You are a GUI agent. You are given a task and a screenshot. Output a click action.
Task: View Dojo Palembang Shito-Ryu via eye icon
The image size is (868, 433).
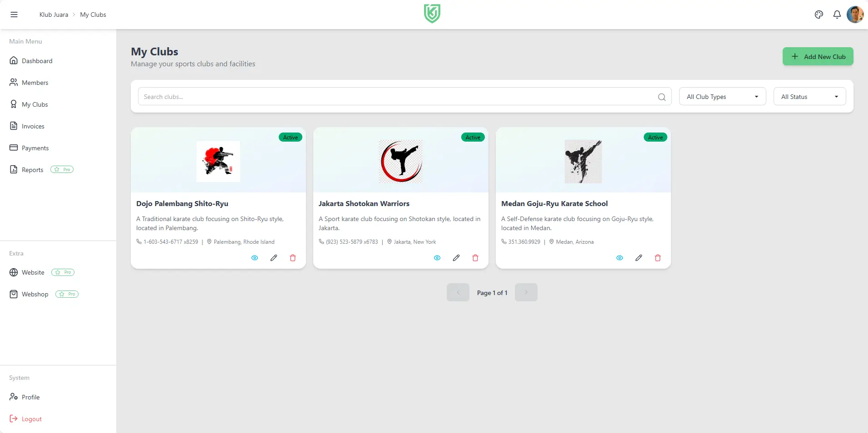(255, 258)
